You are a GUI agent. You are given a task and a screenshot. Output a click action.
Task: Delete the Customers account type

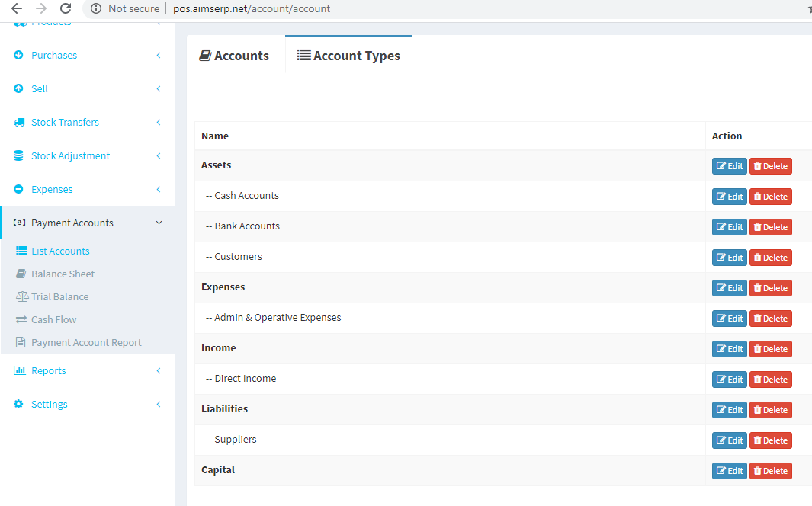pos(771,258)
